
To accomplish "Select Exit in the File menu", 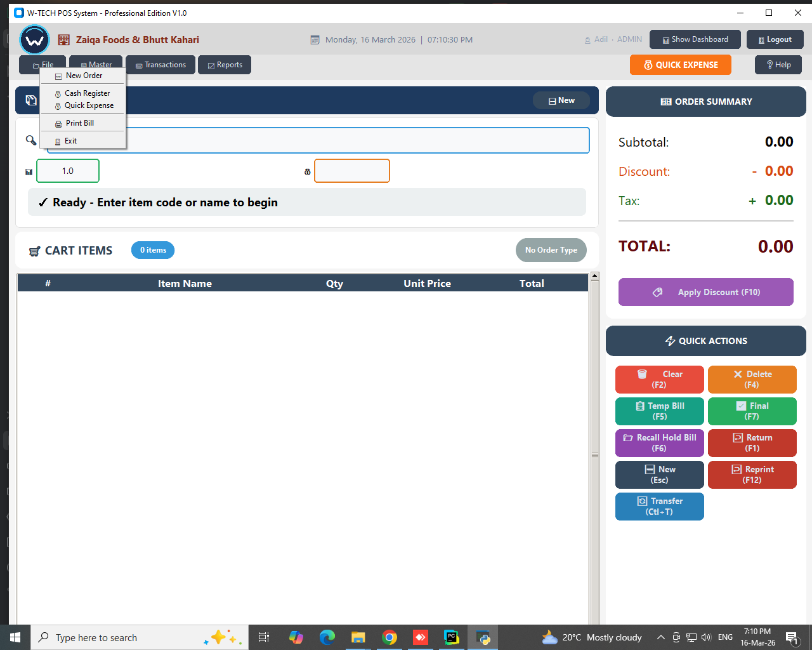I will pyautogui.click(x=83, y=141).
